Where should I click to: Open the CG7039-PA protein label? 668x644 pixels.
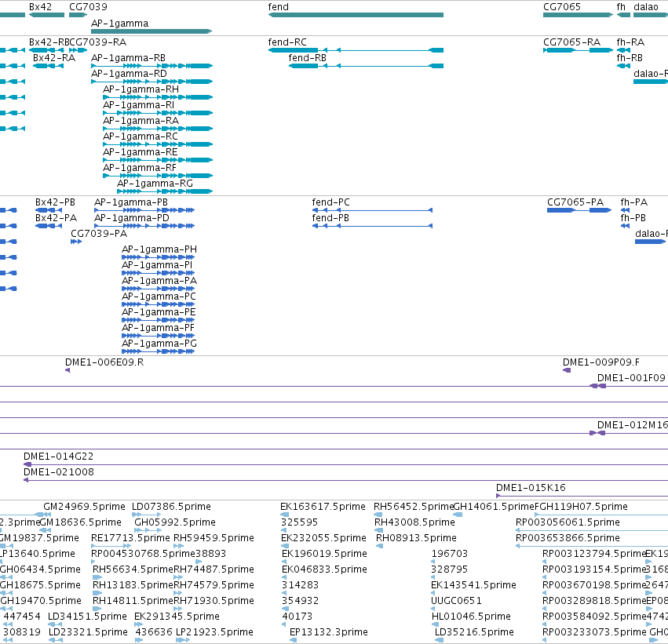(99, 234)
